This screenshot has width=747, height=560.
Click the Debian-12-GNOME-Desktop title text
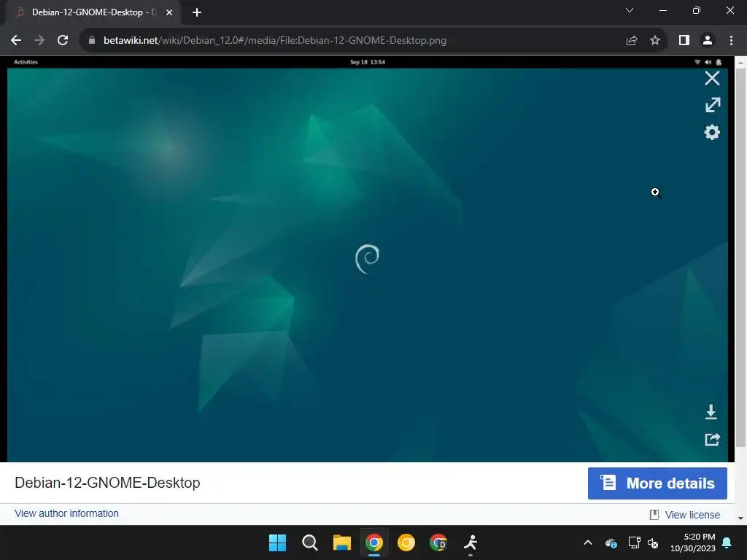click(108, 483)
